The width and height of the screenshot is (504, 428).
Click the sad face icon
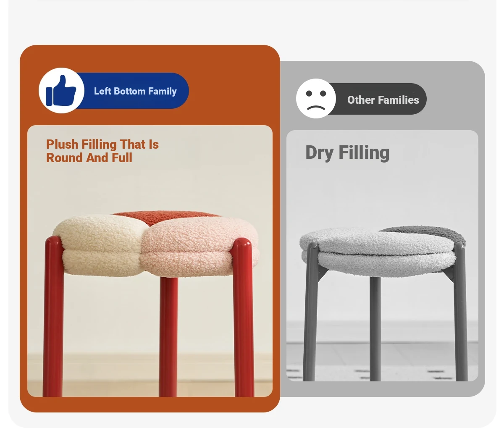(316, 99)
